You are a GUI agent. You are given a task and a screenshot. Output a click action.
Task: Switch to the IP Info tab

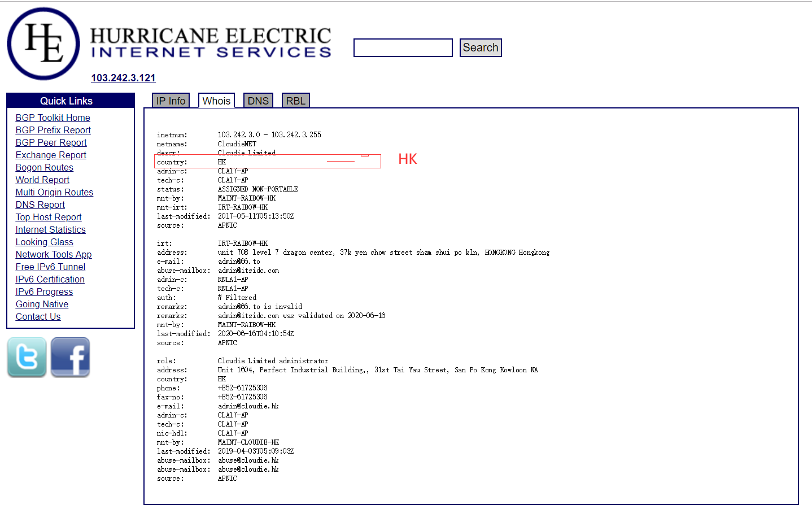coord(171,101)
